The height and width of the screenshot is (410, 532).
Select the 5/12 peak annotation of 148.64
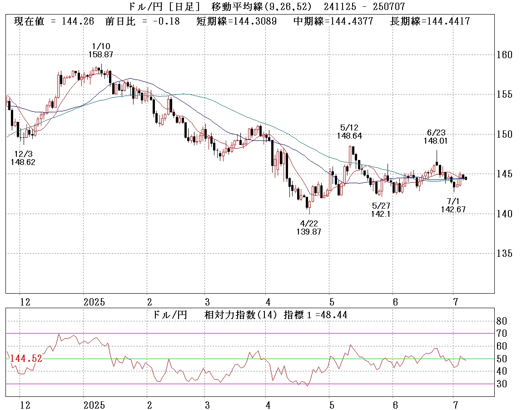point(349,131)
